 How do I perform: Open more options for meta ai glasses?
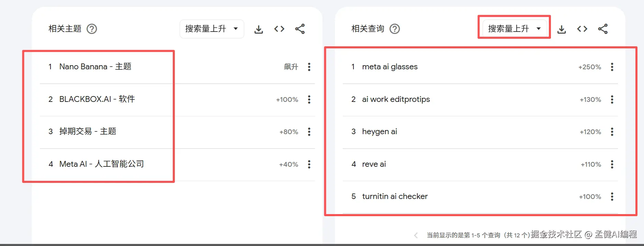point(612,67)
